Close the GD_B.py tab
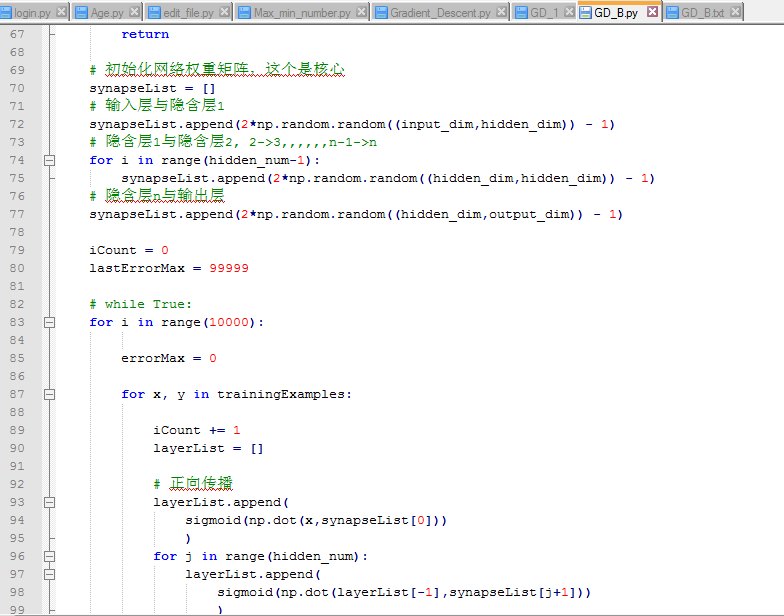This screenshot has height=616, width=784. tap(652, 12)
